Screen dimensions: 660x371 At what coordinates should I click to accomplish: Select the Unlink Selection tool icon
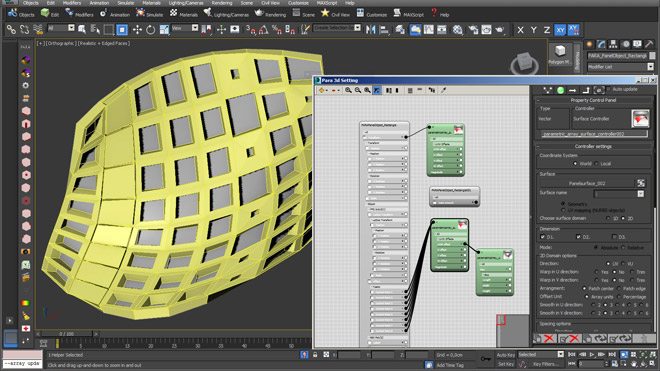click(x=24, y=29)
